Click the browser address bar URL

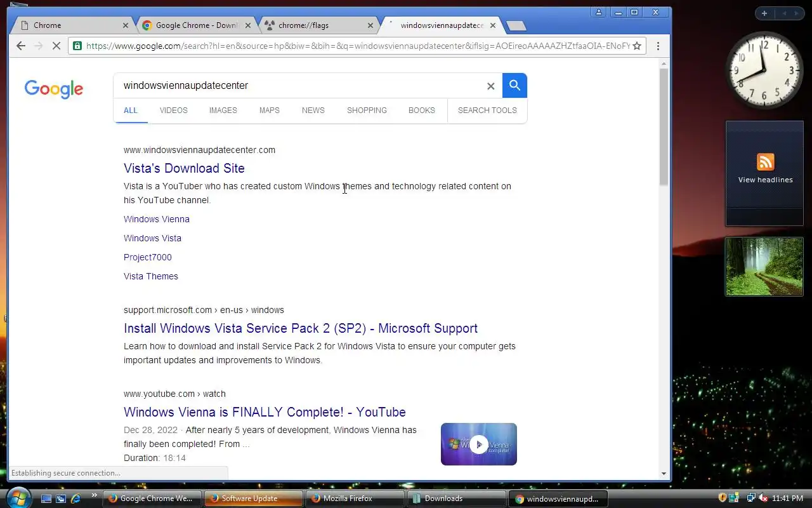[x=358, y=46]
